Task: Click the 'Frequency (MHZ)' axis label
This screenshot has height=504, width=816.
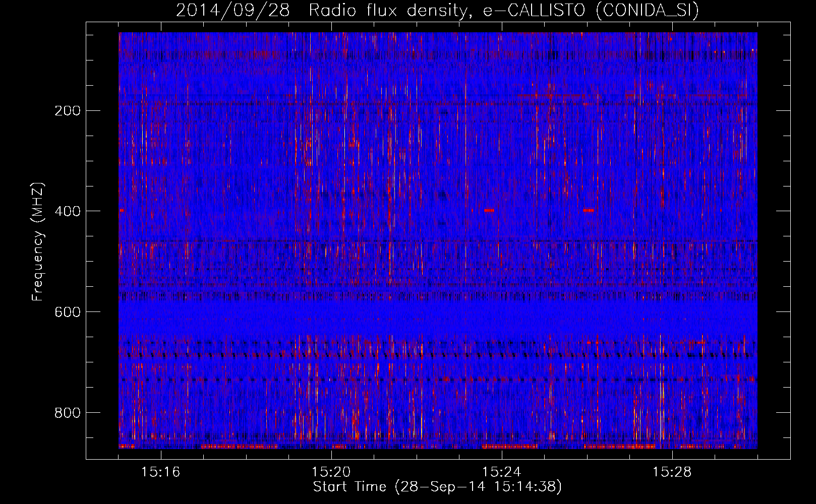Action: pyautogui.click(x=38, y=242)
